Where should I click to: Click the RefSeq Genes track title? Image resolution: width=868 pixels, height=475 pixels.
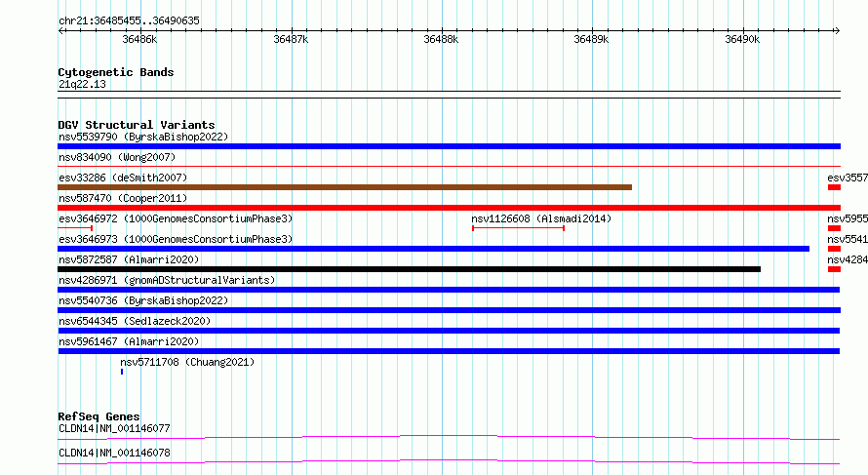coord(99,416)
